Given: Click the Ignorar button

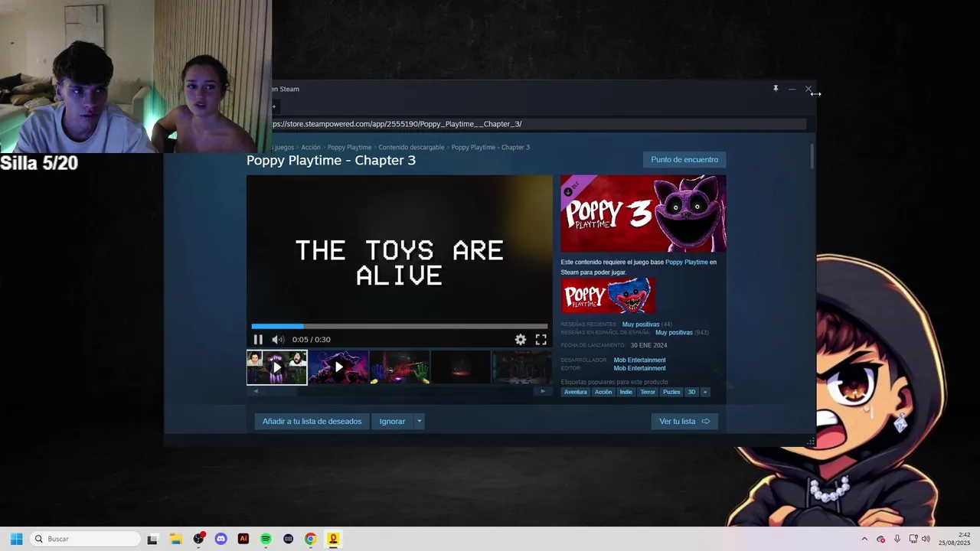Looking at the screenshot, I should [392, 422].
